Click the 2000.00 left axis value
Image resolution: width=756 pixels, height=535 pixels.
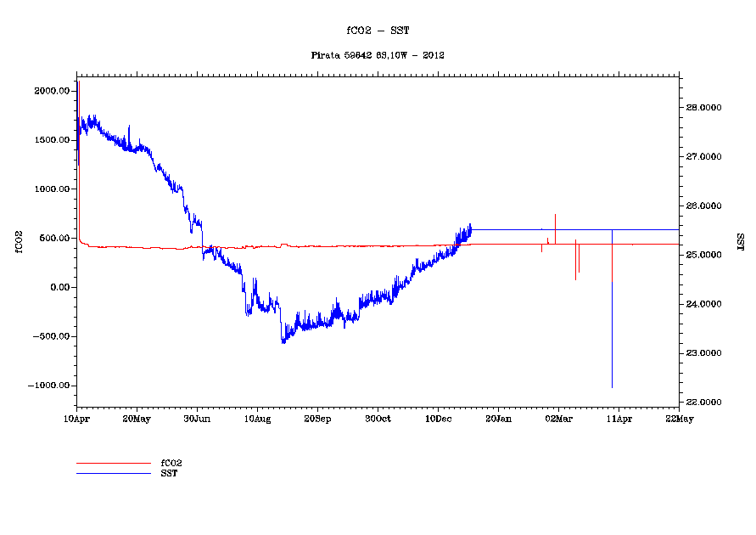click(51, 91)
